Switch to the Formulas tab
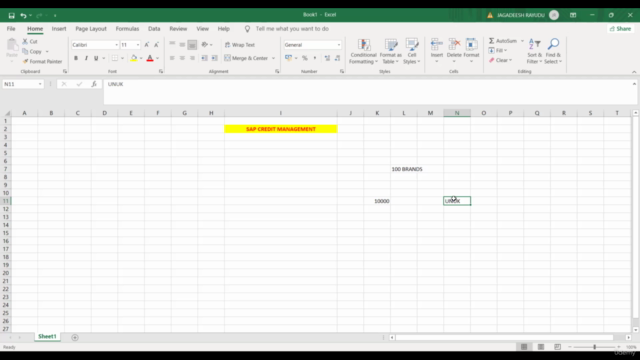The height and width of the screenshot is (360, 640). click(x=127, y=29)
